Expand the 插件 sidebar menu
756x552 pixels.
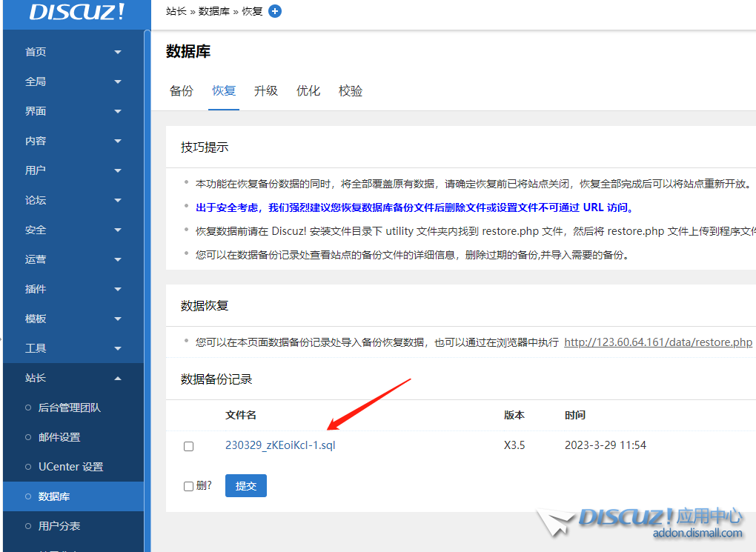coord(73,289)
